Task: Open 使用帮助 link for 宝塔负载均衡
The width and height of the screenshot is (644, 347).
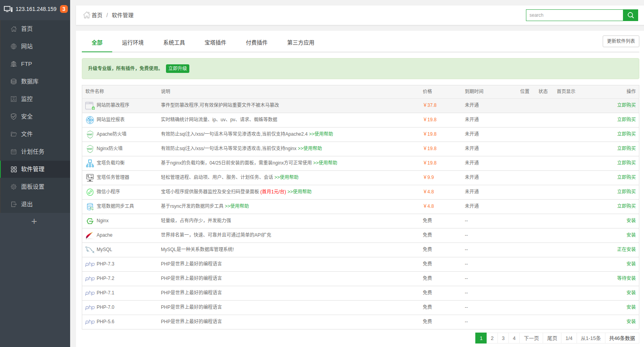Action: point(325,163)
